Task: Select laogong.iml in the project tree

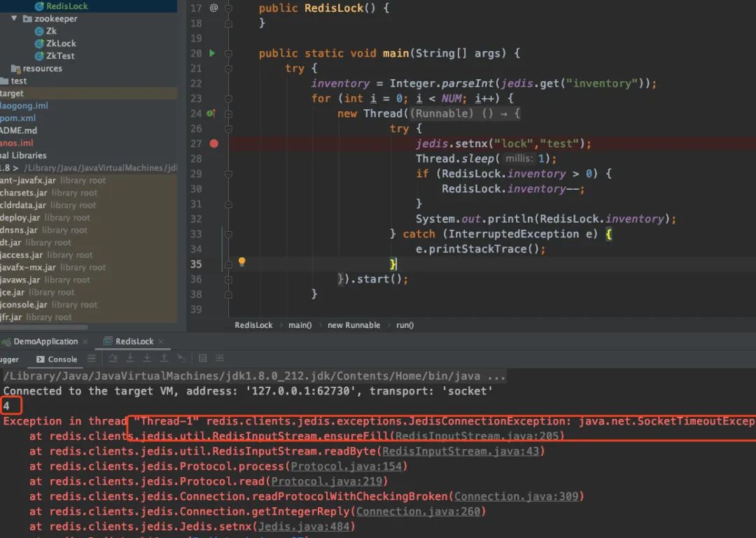Action: pyautogui.click(x=24, y=106)
